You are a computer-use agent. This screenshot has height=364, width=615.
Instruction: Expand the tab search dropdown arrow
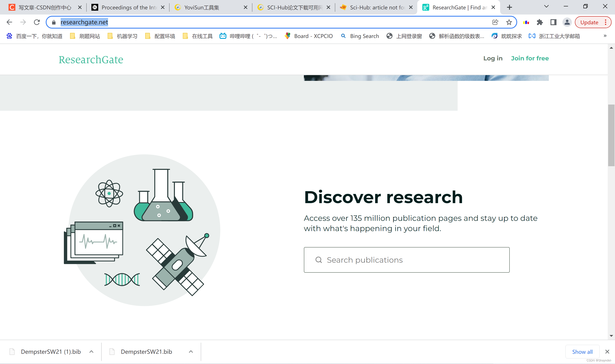coord(546,7)
